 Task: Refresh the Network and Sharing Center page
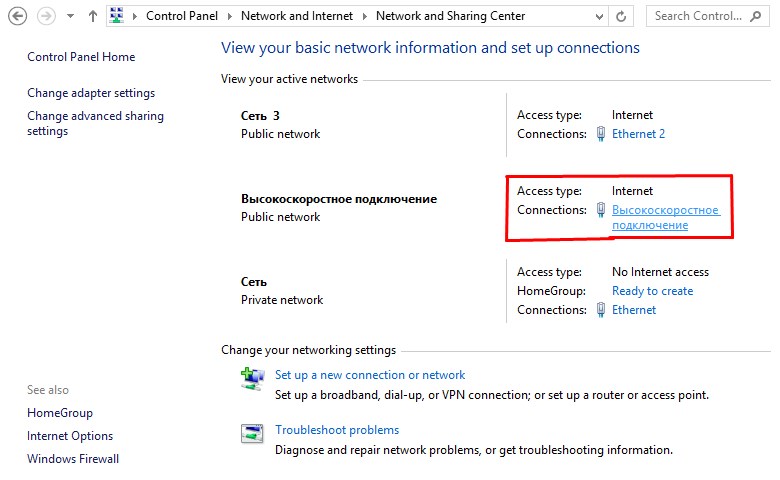click(622, 16)
